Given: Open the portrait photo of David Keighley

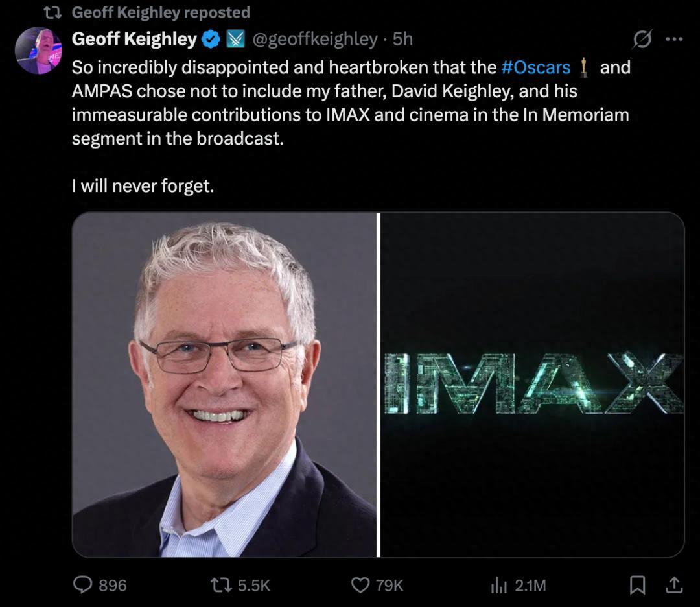Looking at the screenshot, I should click(224, 385).
